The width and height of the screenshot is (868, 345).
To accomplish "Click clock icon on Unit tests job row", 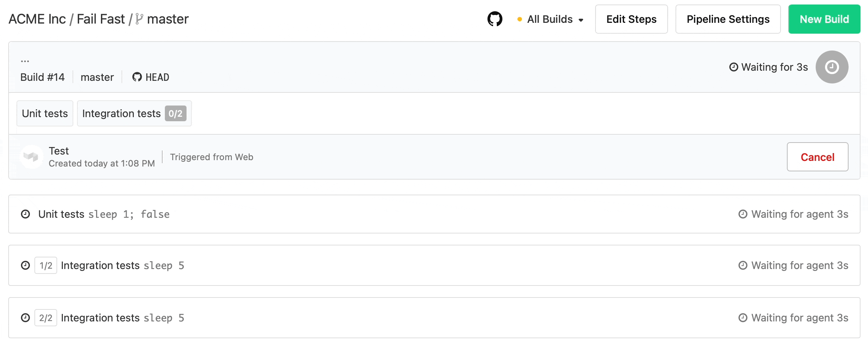I will pyautogui.click(x=25, y=214).
